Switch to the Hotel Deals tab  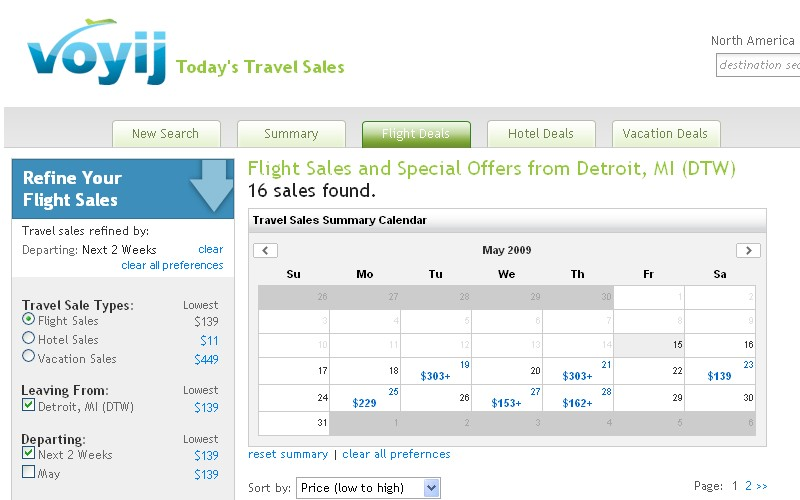541,134
